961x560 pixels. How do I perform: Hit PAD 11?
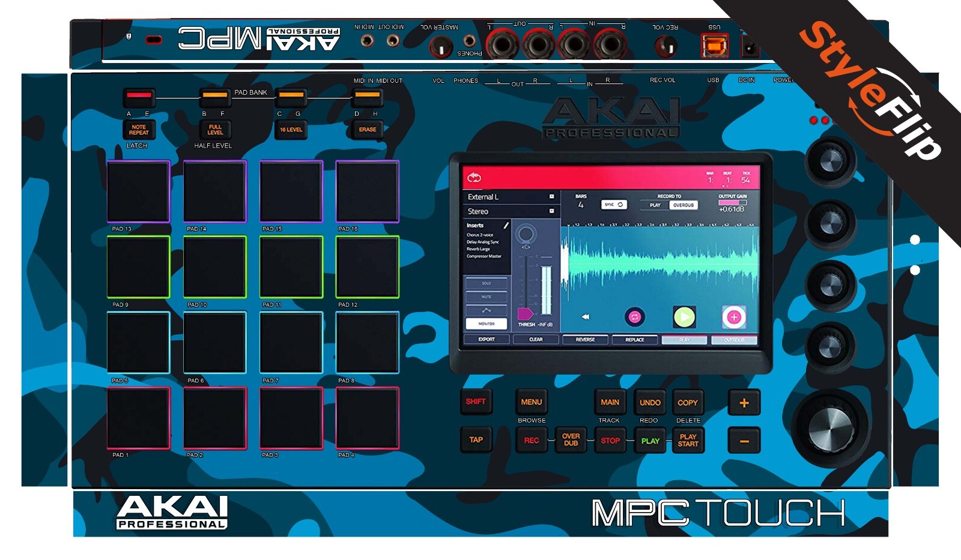point(291,267)
